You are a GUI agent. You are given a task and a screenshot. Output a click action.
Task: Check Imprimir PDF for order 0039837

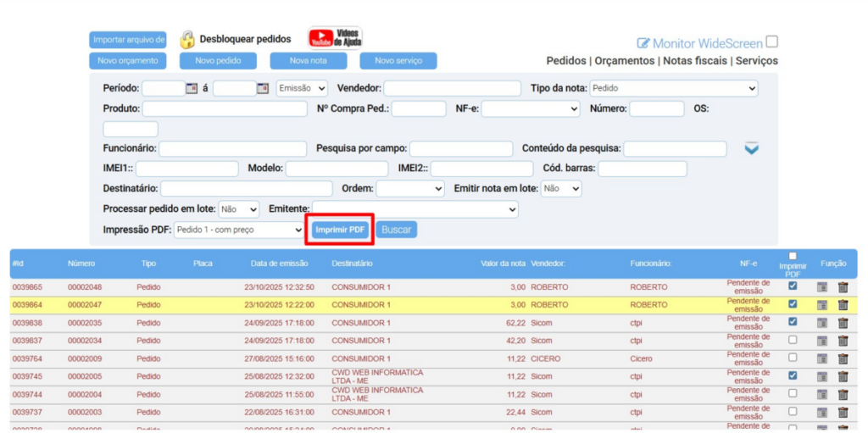pos(793,340)
